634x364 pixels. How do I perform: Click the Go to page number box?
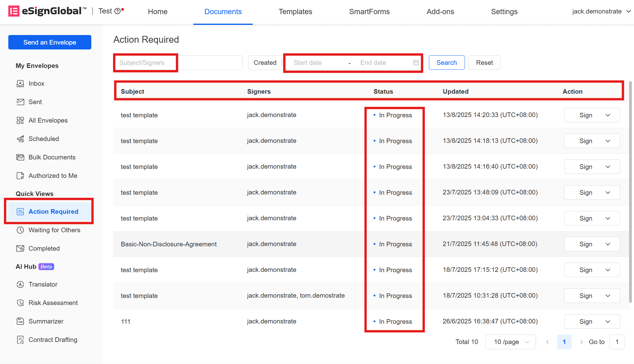click(x=617, y=342)
